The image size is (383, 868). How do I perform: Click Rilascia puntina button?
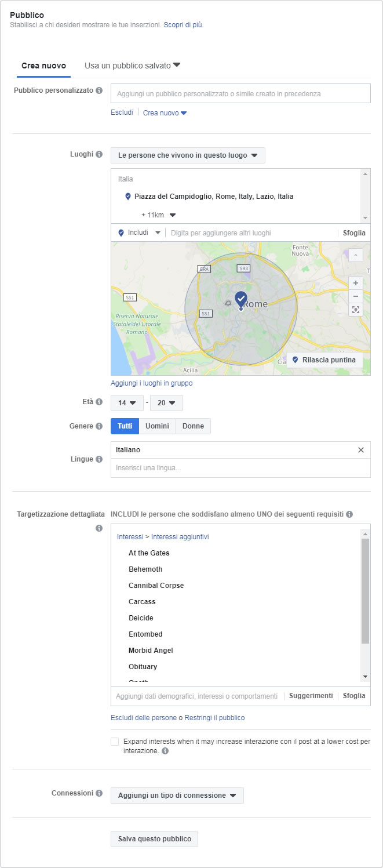click(x=325, y=360)
